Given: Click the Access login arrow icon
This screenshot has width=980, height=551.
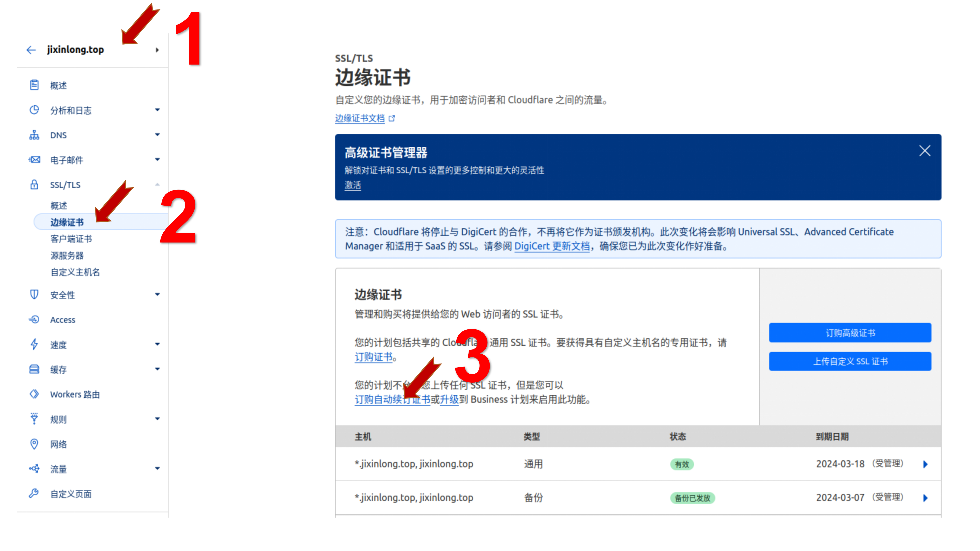Looking at the screenshot, I should click(34, 319).
